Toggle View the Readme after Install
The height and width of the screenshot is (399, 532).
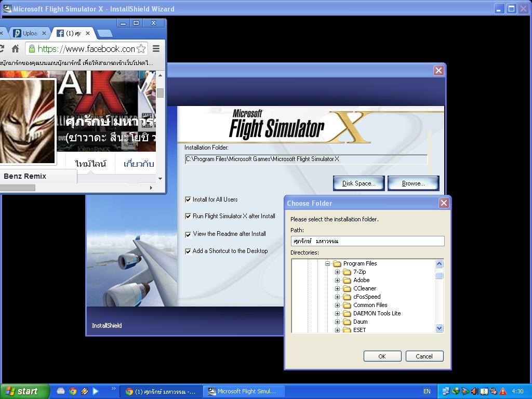coord(188,234)
